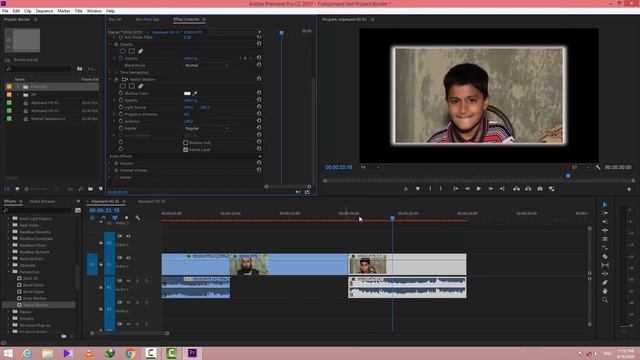Click the Extract button in Program monitor
This screenshot has height=360, width=640.
(x=528, y=189)
